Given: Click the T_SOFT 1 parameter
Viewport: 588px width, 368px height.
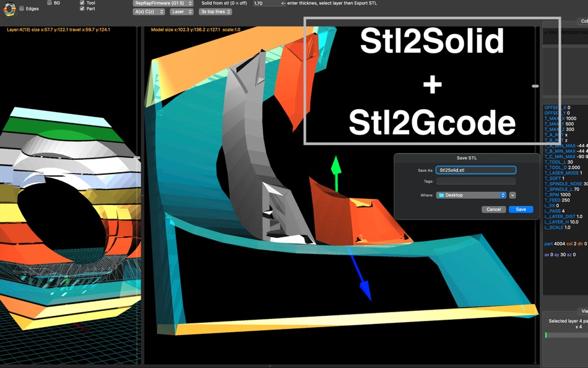Looking at the screenshot, I should pos(554,178).
